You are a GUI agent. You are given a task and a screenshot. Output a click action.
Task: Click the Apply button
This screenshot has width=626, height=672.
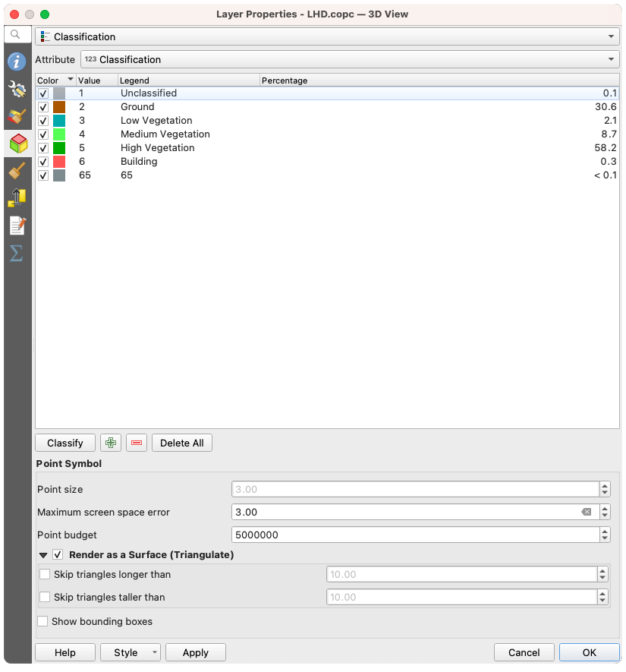[x=195, y=652]
